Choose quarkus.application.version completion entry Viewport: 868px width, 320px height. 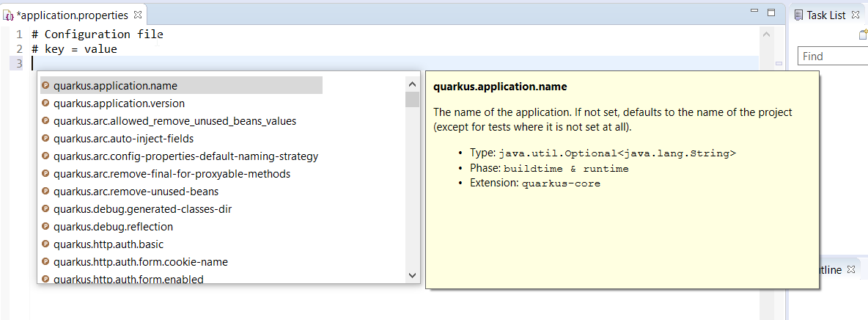coord(119,103)
